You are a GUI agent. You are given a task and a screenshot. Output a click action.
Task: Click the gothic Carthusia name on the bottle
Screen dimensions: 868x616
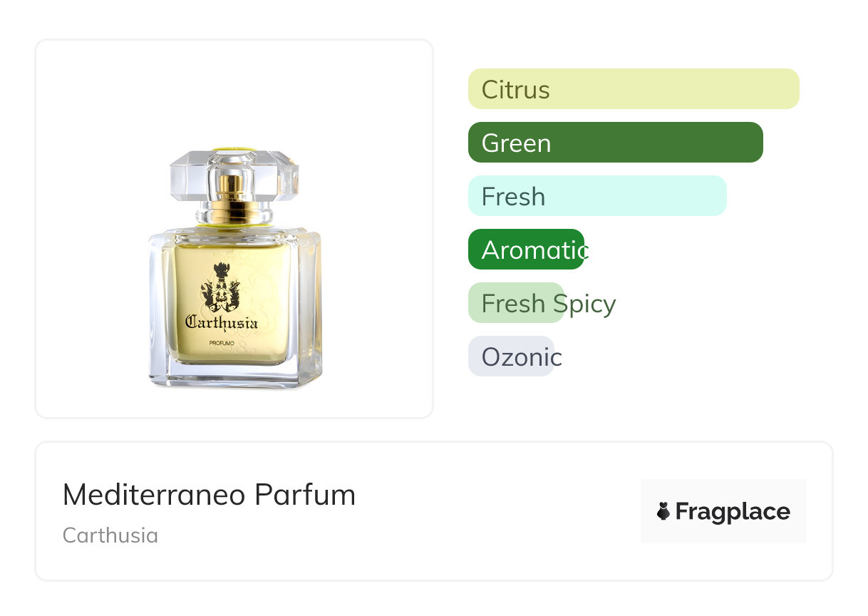[x=222, y=322]
